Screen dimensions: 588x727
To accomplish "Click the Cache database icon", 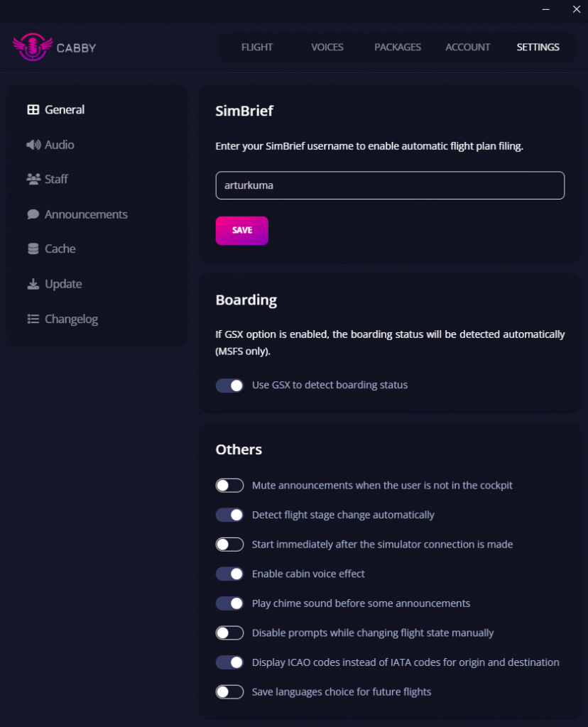I will click(x=33, y=249).
